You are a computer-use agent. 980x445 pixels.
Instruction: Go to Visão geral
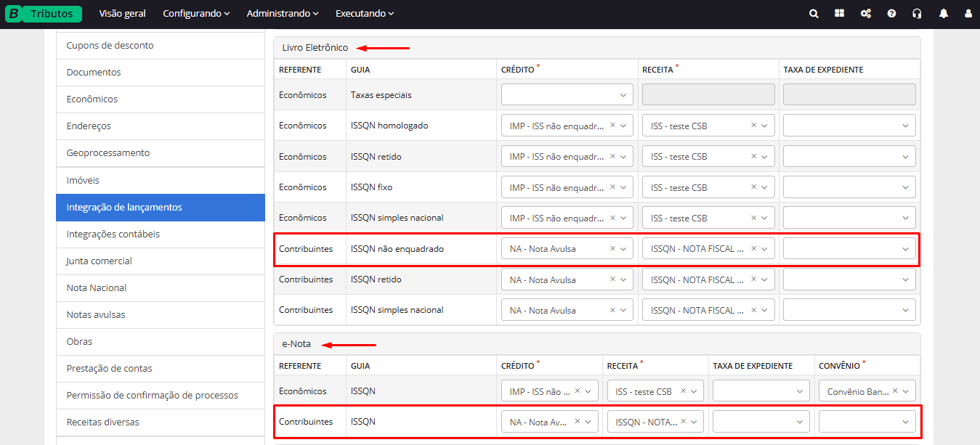click(122, 14)
